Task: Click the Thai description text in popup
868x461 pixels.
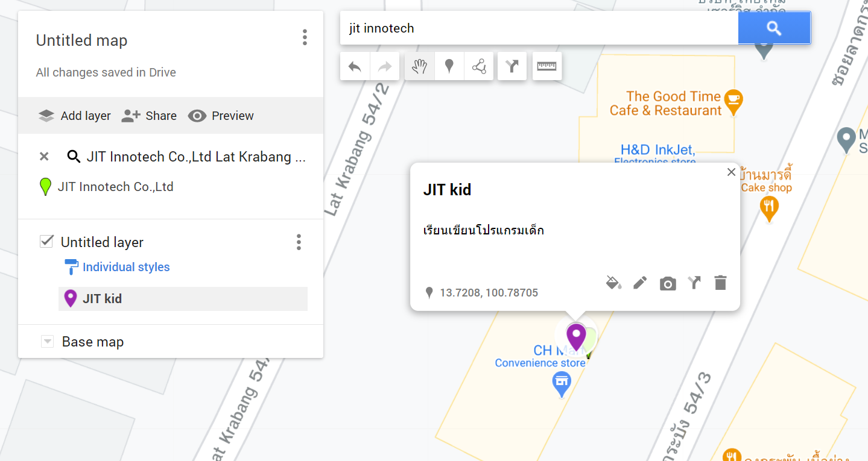Action: pos(484,230)
